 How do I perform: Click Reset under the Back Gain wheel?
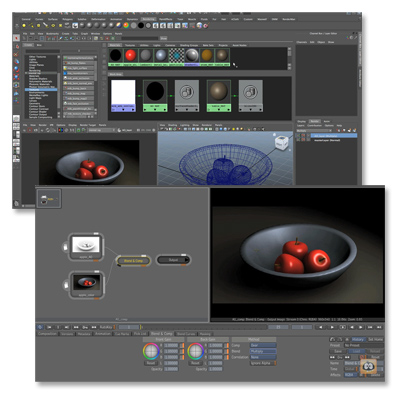pyautogui.click(x=195, y=363)
